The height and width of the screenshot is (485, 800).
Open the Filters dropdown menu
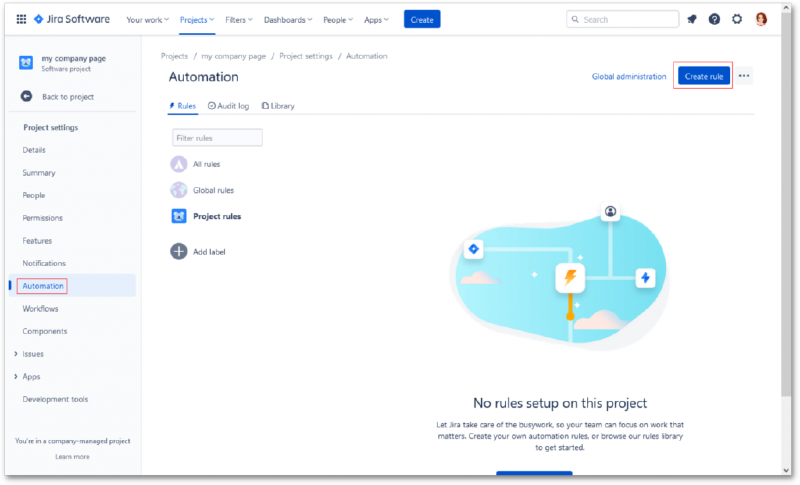point(239,20)
